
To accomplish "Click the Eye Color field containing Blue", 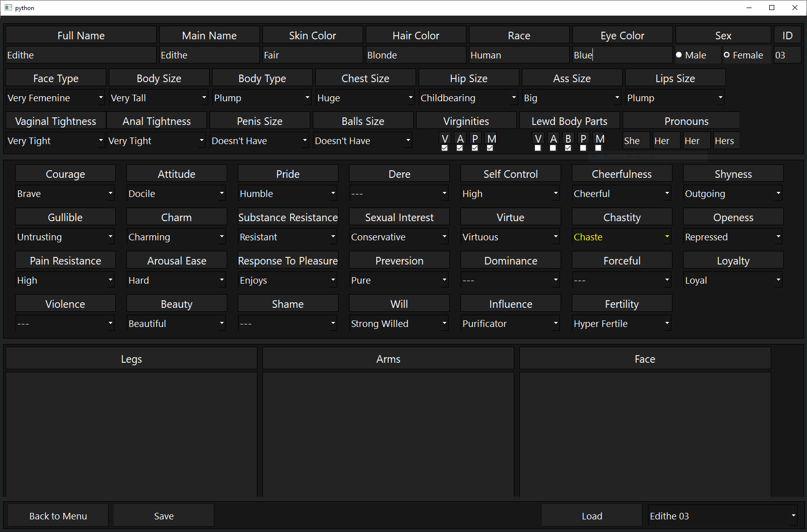I will pos(622,55).
